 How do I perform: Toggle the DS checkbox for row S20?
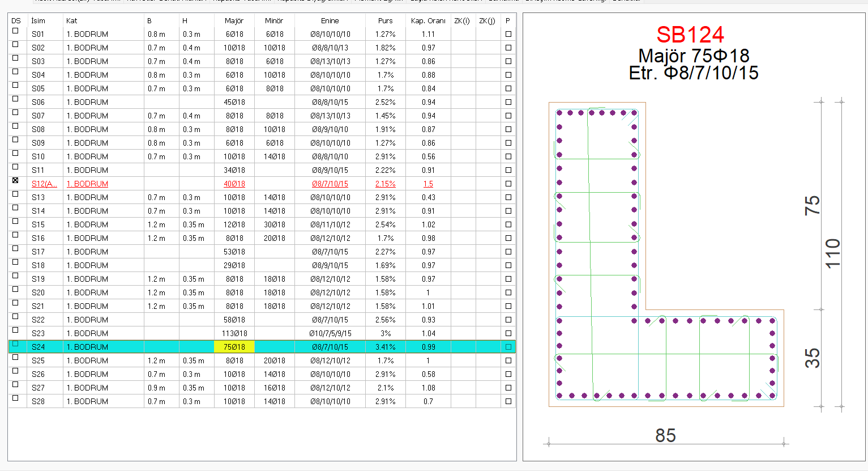click(x=15, y=290)
